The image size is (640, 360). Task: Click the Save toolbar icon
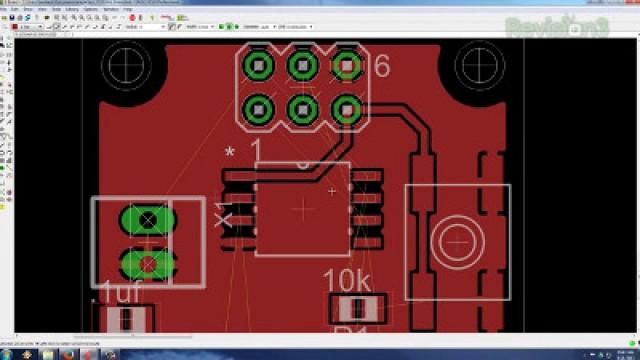12,18
